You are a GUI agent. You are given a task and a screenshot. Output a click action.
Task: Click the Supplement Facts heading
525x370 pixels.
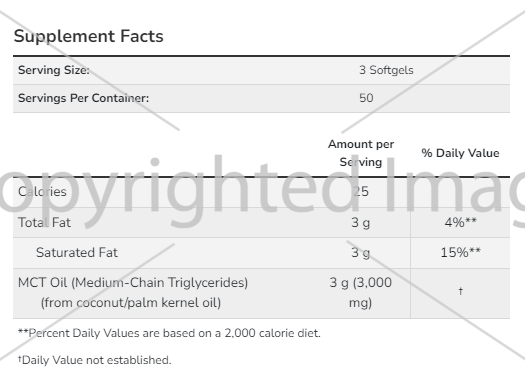88,36
